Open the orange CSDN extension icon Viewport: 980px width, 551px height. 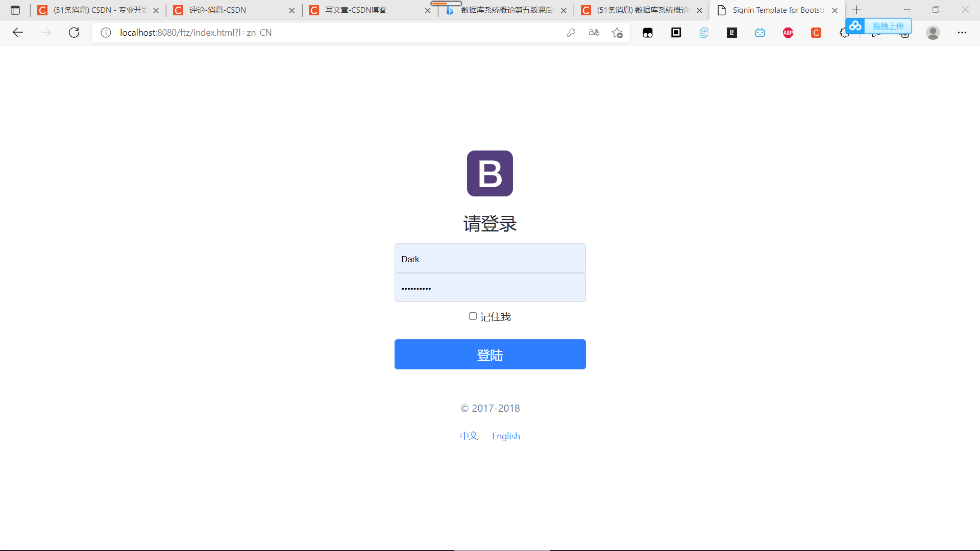pos(816,33)
